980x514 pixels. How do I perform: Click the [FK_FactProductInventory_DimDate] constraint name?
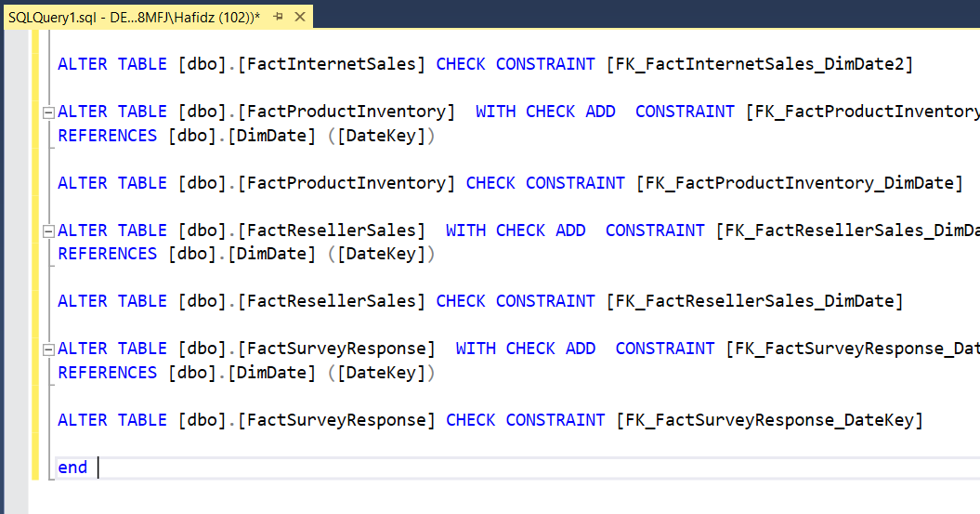pos(799,183)
